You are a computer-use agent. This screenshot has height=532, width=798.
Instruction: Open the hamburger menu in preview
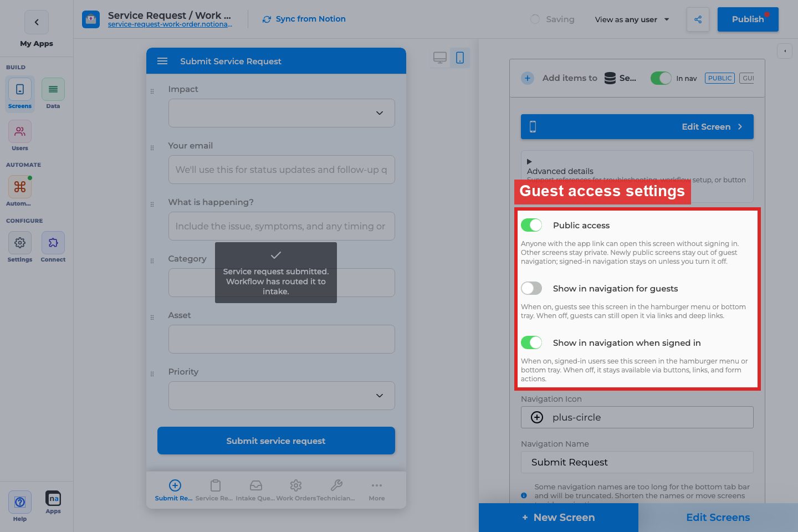tap(162, 61)
